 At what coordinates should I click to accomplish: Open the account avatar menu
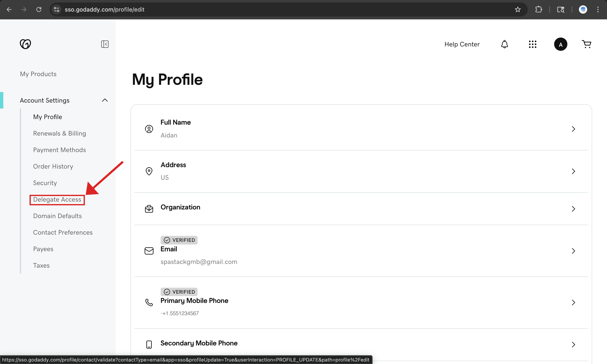pyautogui.click(x=561, y=44)
